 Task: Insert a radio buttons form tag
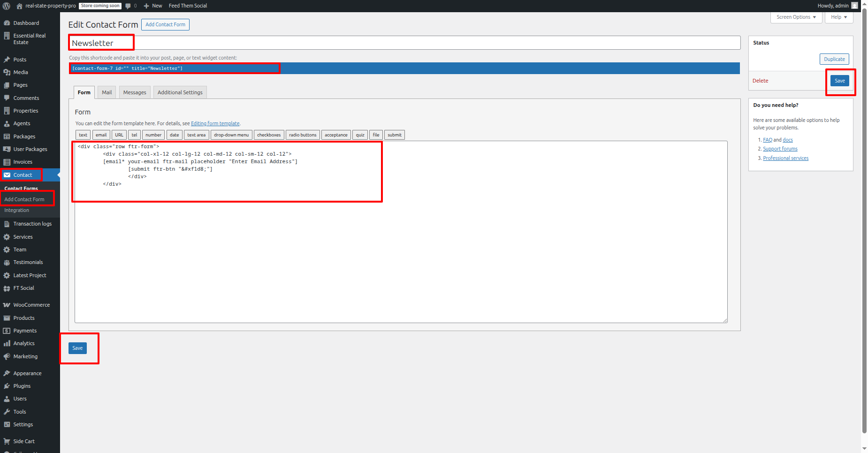303,135
